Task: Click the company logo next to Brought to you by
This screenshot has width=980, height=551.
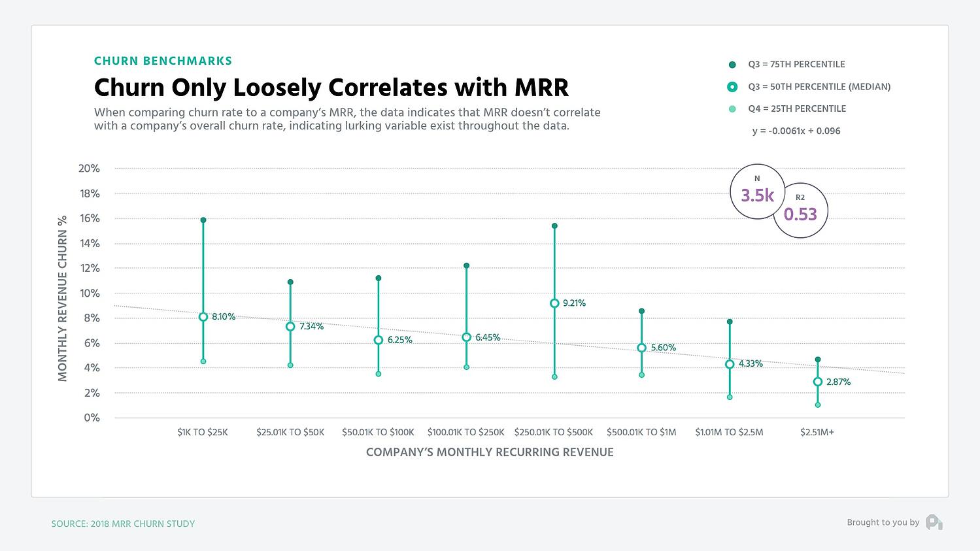Action: [x=934, y=522]
